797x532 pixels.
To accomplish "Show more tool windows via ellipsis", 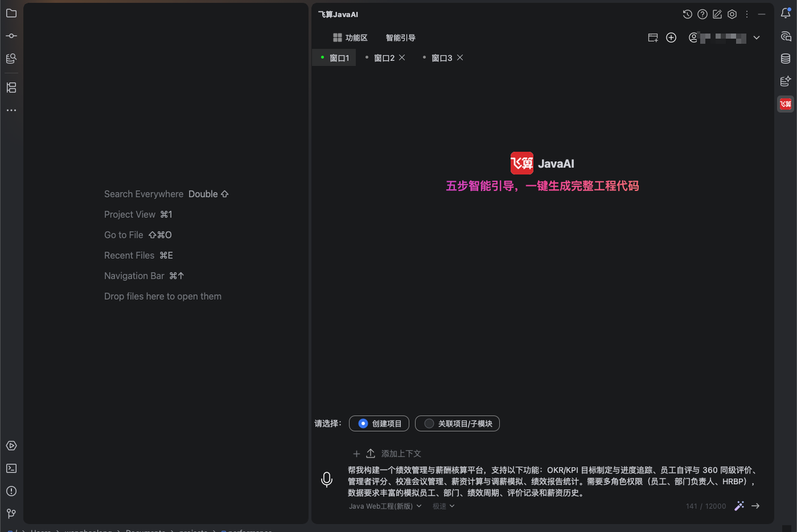I will click(x=11, y=110).
